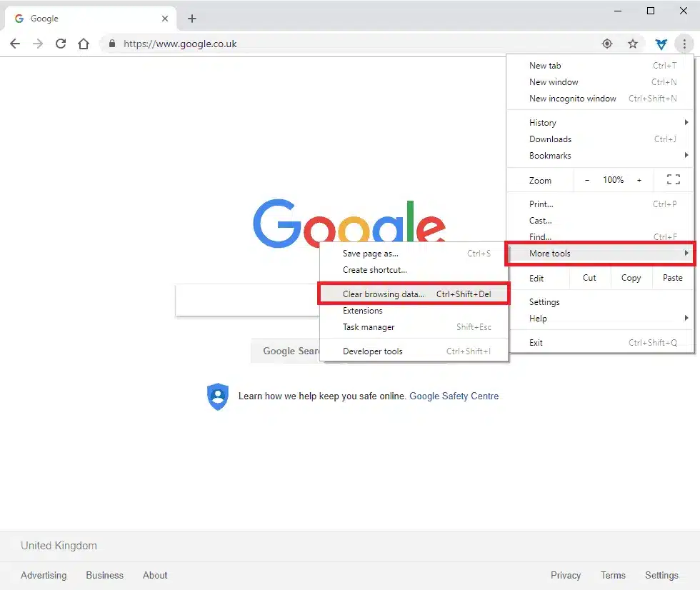Open the footer Settings link
Screen dimensions: 700x590
(661, 575)
